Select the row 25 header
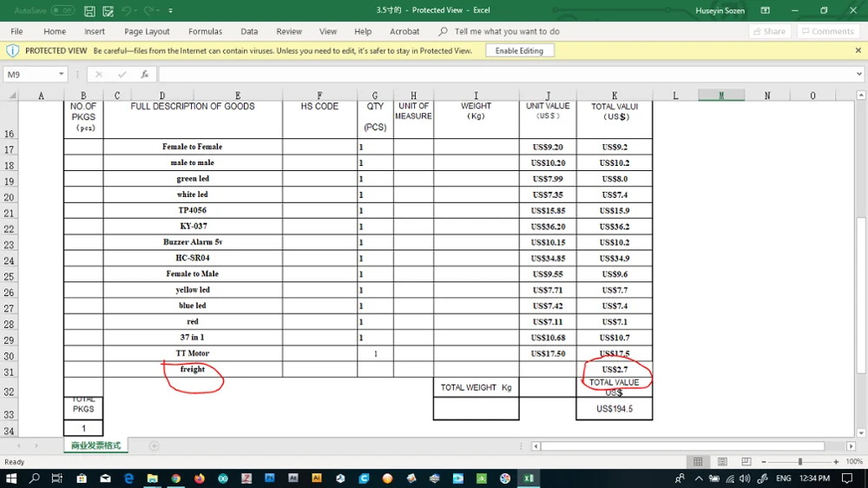Viewport: 868px width, 488px height. point(9,276)
